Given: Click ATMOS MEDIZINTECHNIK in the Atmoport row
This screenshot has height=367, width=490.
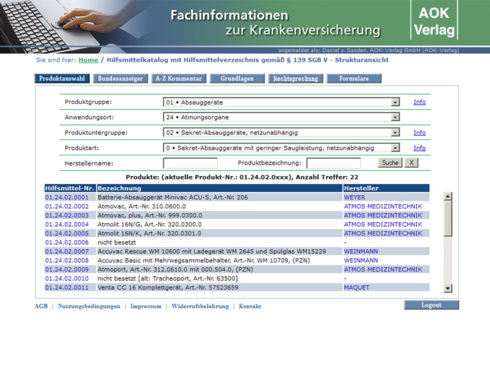Looking at the screenshot, I should click(383, 269).
